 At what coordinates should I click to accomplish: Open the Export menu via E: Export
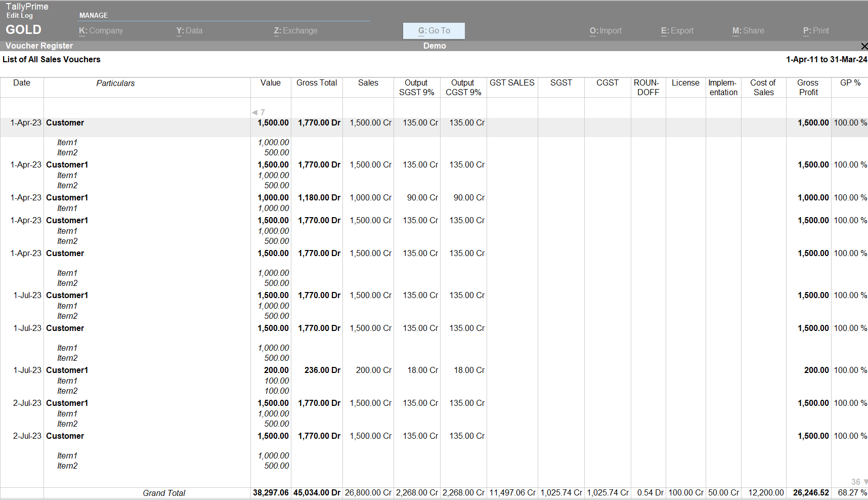[x=676, y=30]
